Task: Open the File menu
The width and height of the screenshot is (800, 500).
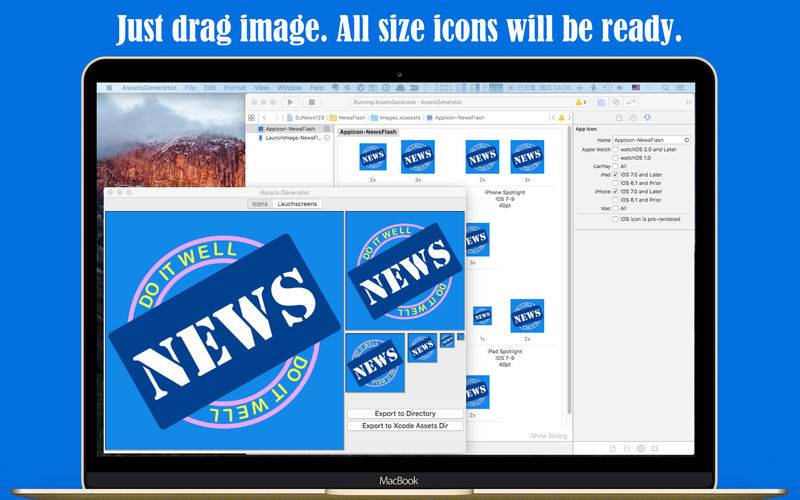Action: click(190, 88)
